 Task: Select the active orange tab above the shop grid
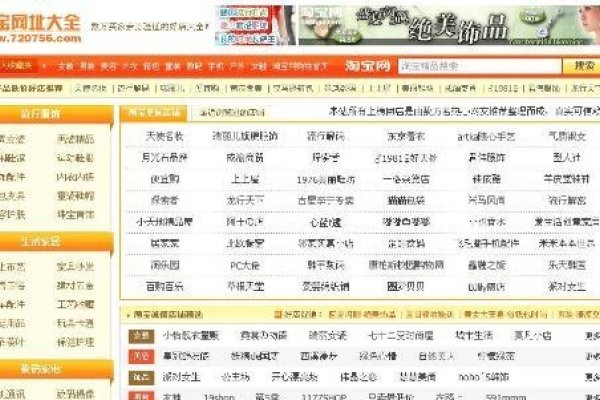[154, 113]
